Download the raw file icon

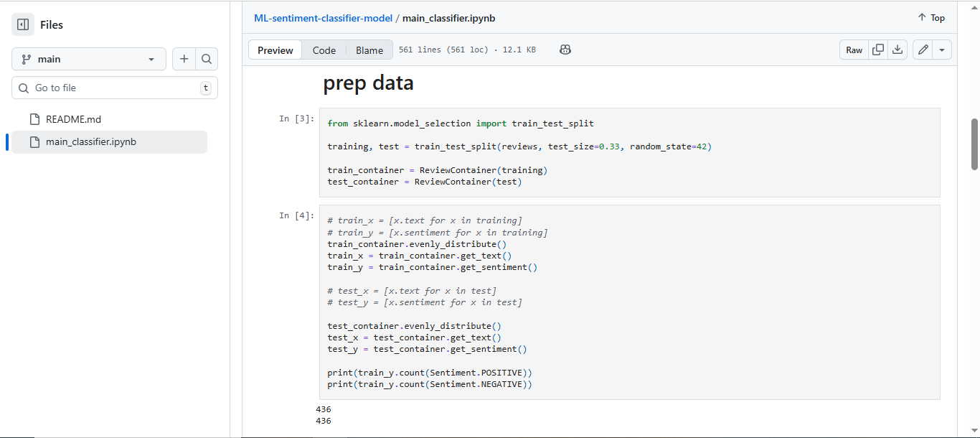tap(897, 50)
